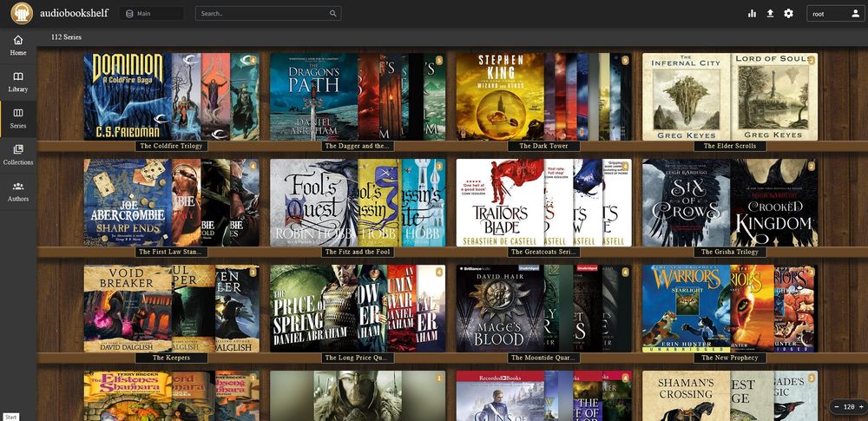This screenshot has width=868, height=421.
Task: Open The Grisha Trilogy series covers
Action: coord(730,203)
